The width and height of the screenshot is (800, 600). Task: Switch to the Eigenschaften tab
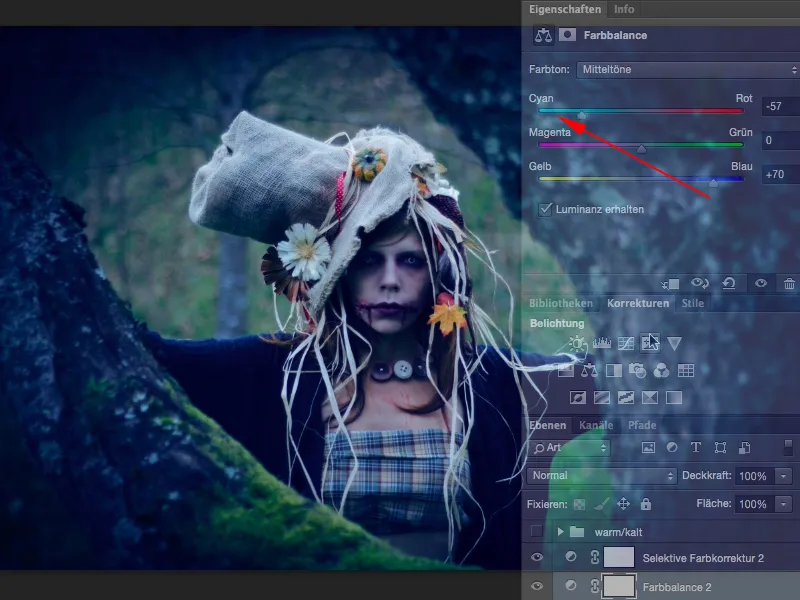565,9
